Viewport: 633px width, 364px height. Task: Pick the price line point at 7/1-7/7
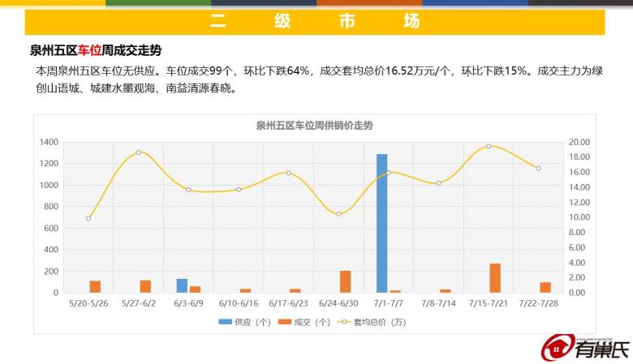click(389, 173)
